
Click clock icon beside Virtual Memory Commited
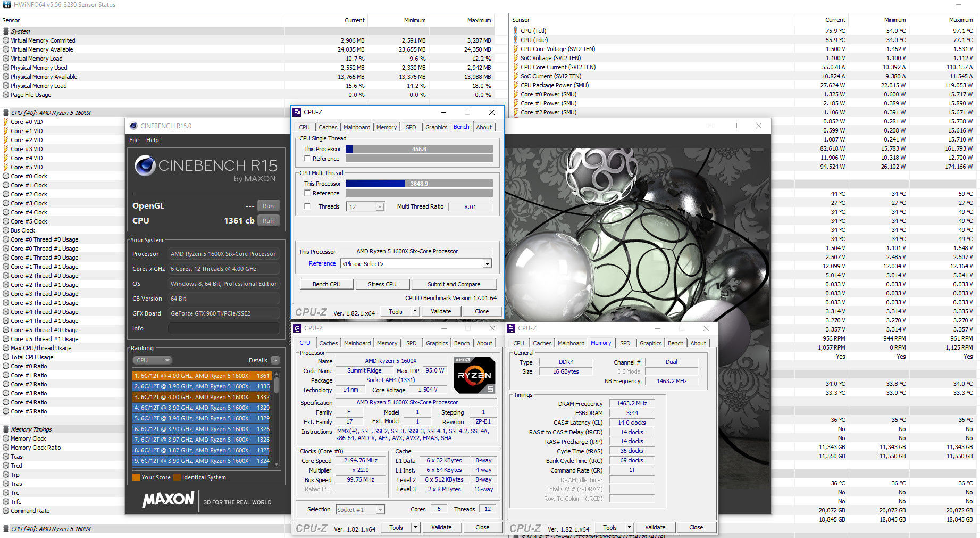pos(6,40)
